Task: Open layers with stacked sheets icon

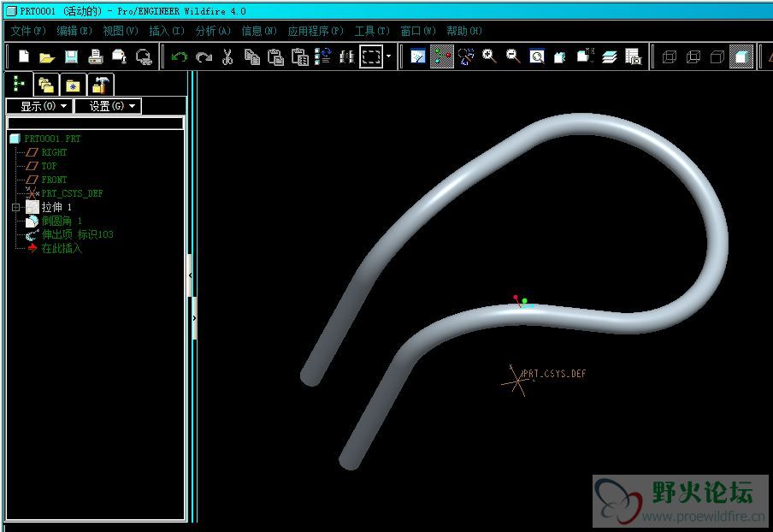Action: [x=610, y=56]
